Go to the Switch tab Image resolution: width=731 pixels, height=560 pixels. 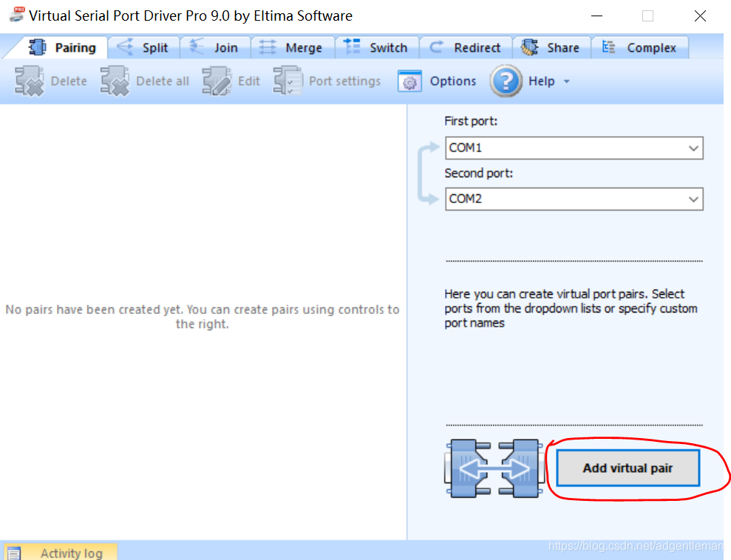coord(377,47)
